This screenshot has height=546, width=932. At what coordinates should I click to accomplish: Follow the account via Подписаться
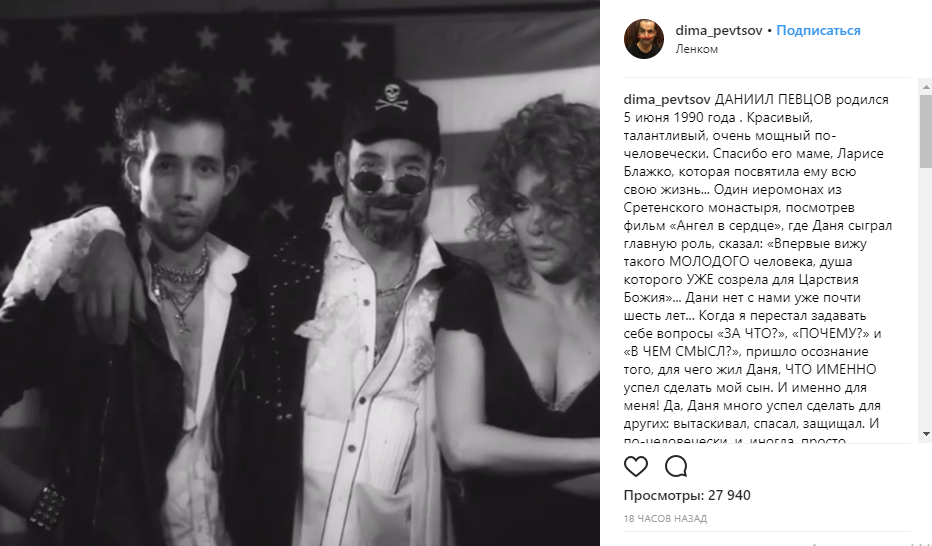tap(818, 30)
